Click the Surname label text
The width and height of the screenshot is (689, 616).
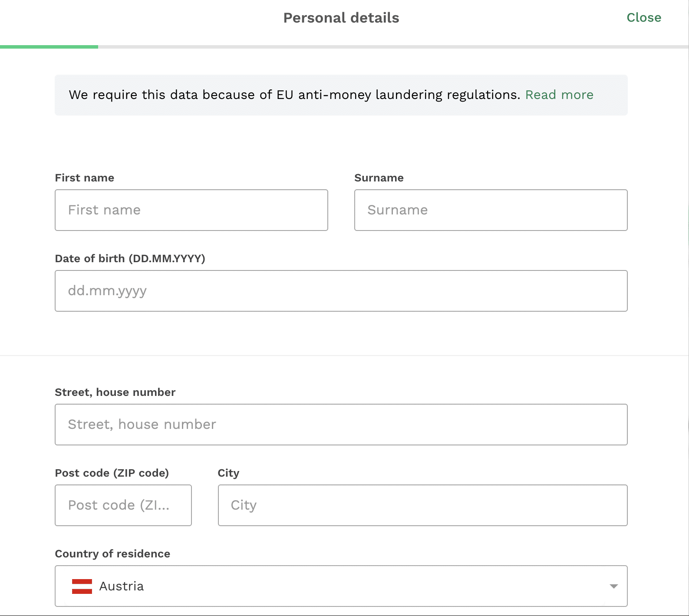[x=379, y=178]
